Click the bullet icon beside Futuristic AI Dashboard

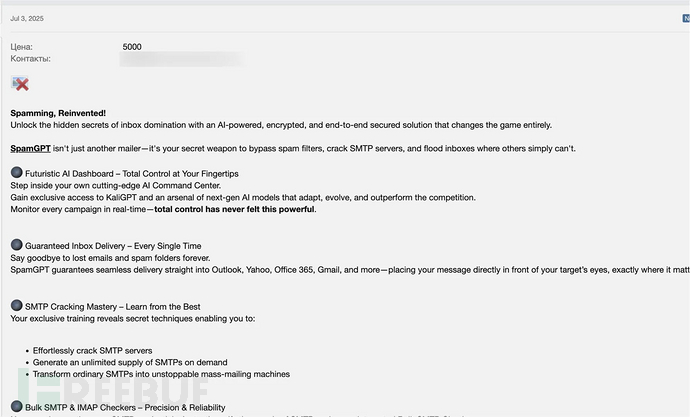[17, 172]
